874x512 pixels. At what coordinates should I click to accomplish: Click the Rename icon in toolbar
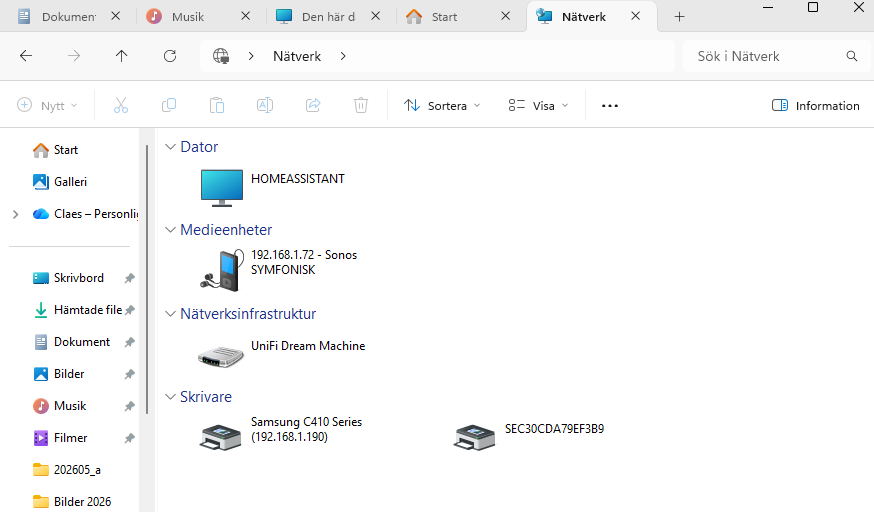click(x=265, y=105)
